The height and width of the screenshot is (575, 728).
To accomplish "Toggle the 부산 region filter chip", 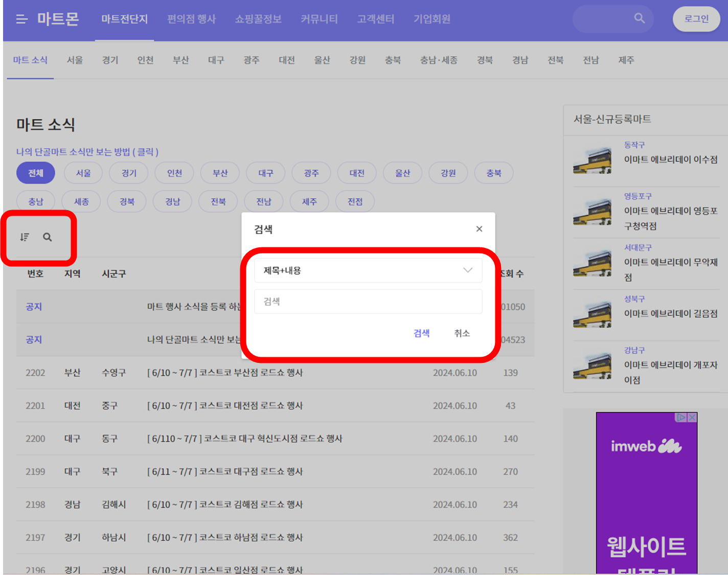I will [x=220, y=173].
